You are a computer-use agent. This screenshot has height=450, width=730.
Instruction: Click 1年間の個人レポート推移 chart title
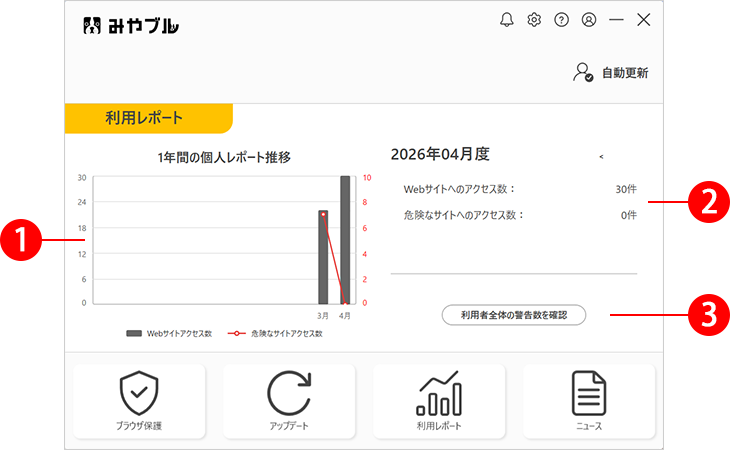224,158
